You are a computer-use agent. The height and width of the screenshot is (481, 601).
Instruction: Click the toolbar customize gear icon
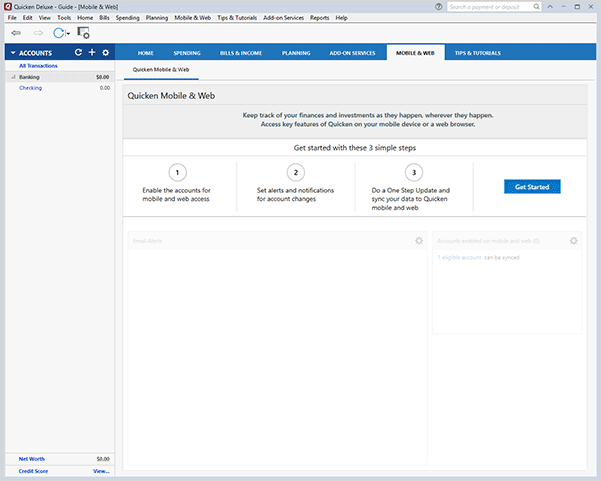coord(83,33)
